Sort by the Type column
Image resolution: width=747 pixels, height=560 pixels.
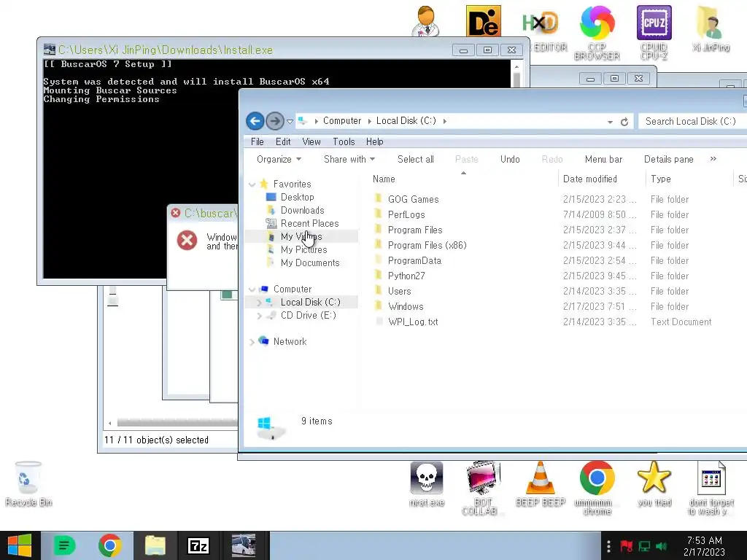coord(661,179)
